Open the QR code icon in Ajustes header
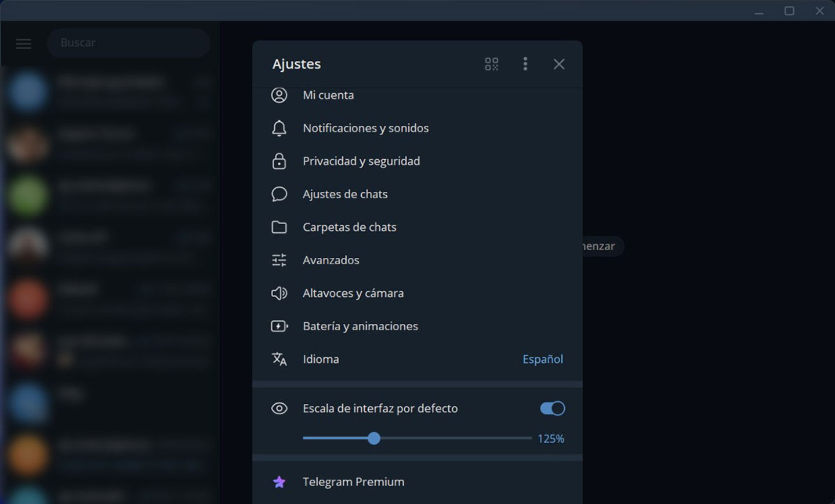The image size is (835, 504). [x=492, y=64]
